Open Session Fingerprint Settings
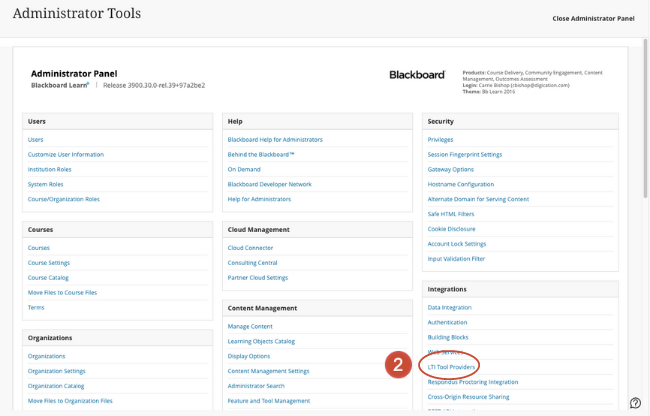 465,155
